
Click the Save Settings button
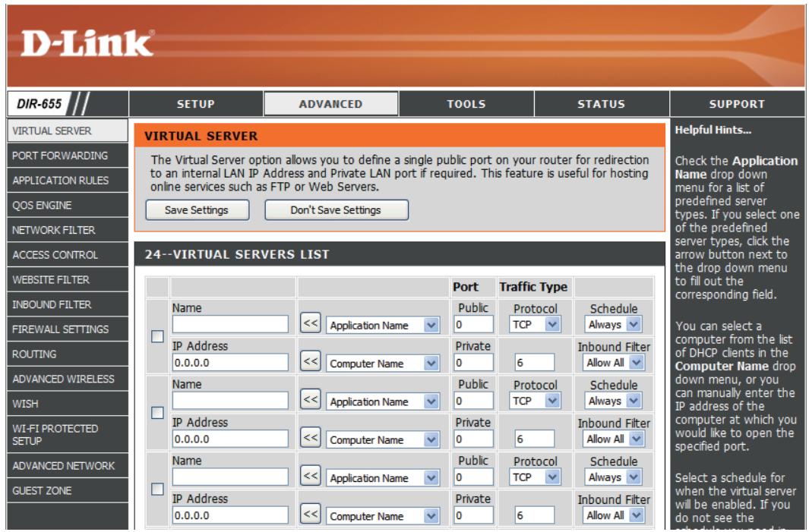197,209
